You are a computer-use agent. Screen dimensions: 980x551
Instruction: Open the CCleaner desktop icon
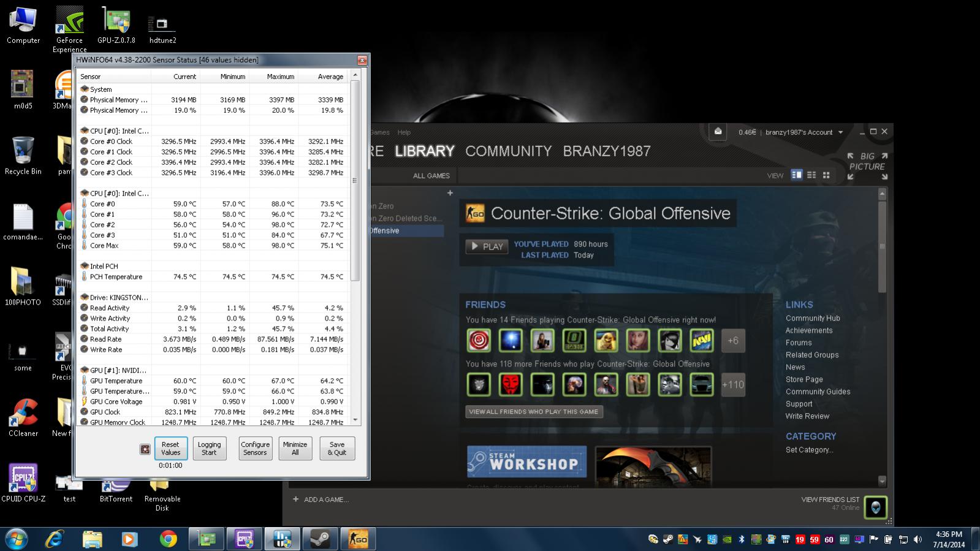23,418
